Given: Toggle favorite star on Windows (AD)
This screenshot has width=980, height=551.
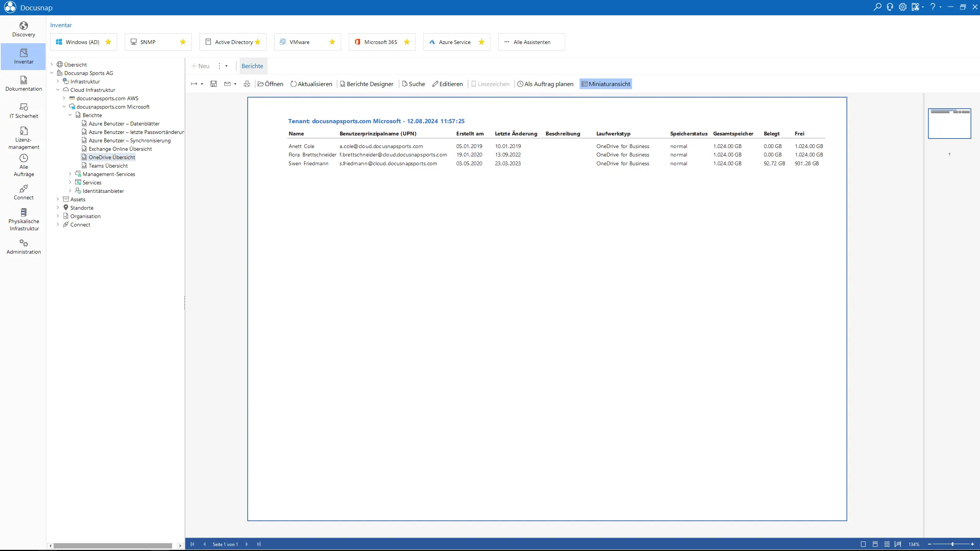Looking at the screenshot, I should (108, 42).
